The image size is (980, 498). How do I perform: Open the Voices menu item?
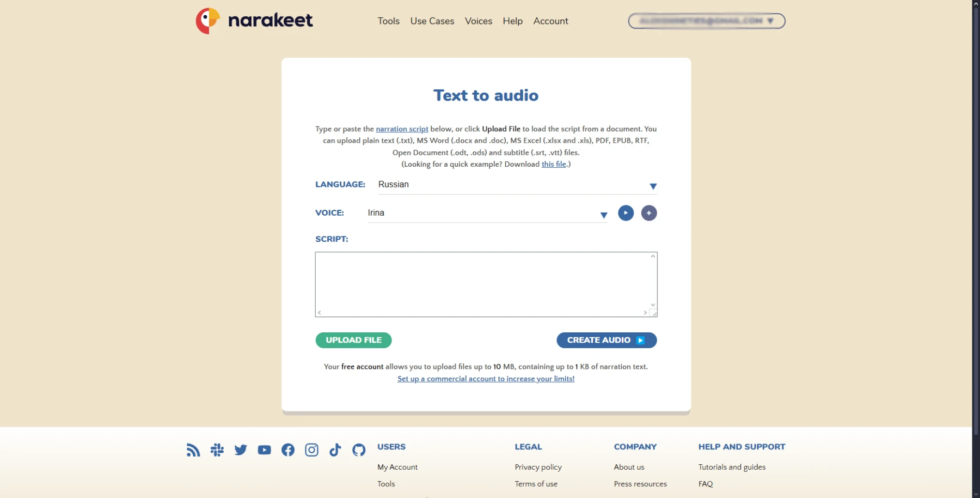pyautogui.click(x=478, y=21)
